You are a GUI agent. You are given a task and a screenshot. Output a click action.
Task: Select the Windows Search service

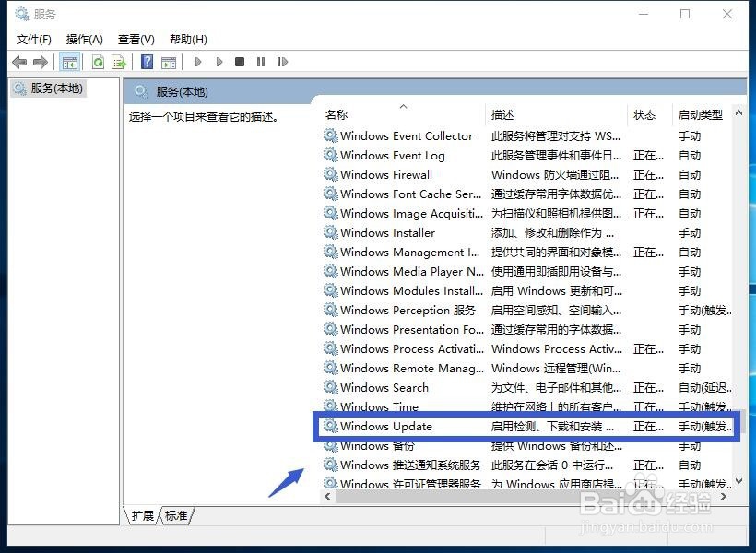click(383, 387)
